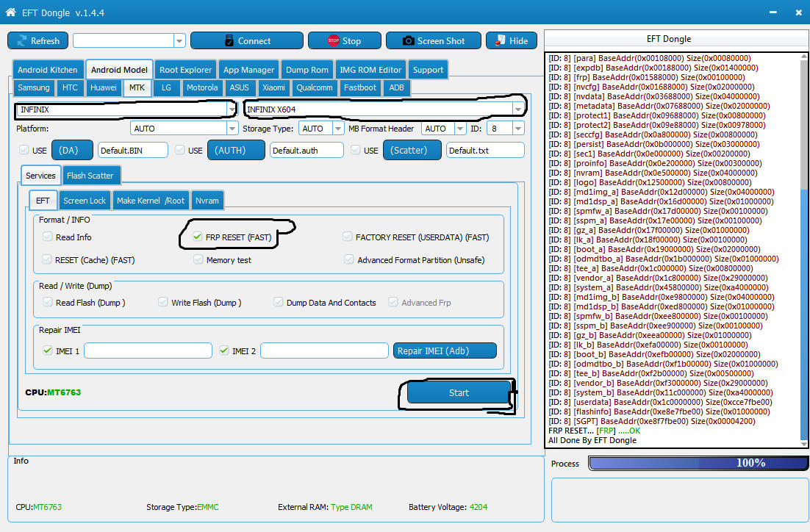Select the ASUS brand tab
Viewport: 810px width, 532px height.
click(239, 87)
